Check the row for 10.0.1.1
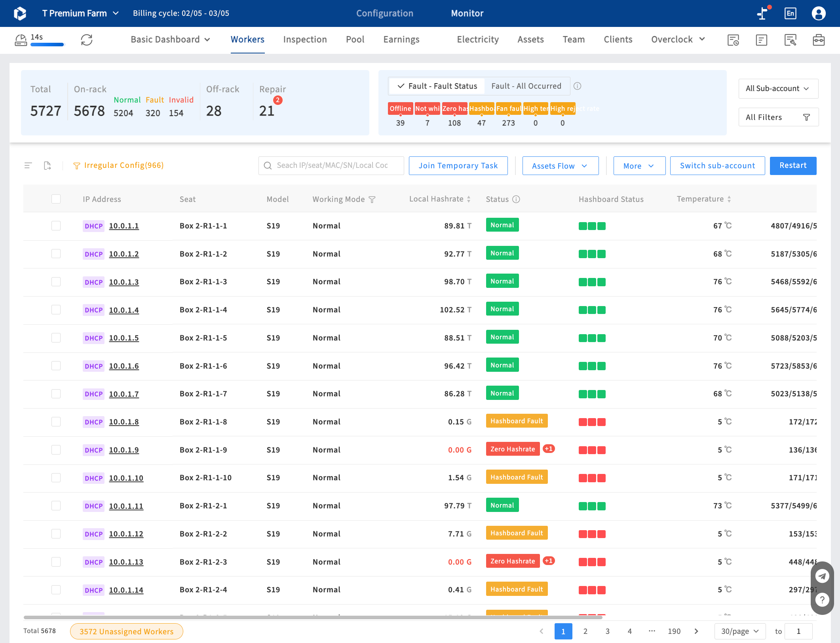The width and height of the screenshot is (840, 643). click(x=56, y=226)
